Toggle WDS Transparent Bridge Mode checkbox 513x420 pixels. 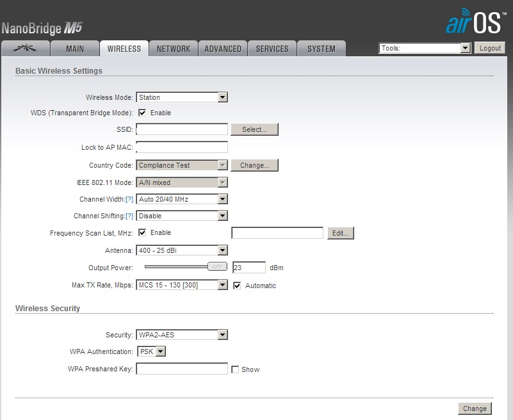[142, 113]
